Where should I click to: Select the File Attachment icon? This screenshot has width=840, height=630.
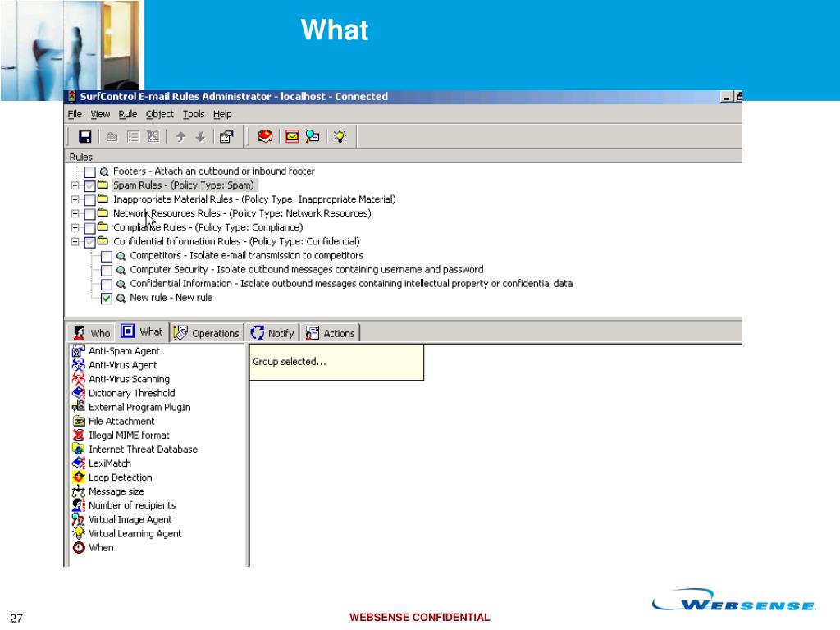(78, 421)
